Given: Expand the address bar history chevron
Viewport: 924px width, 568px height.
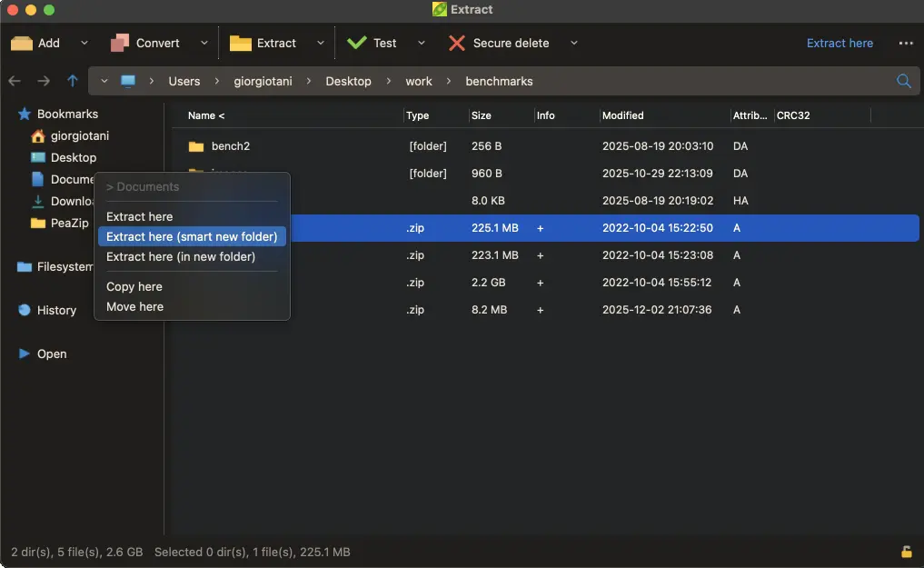Looking at the screenshot, I should click(x=104, y=81).
